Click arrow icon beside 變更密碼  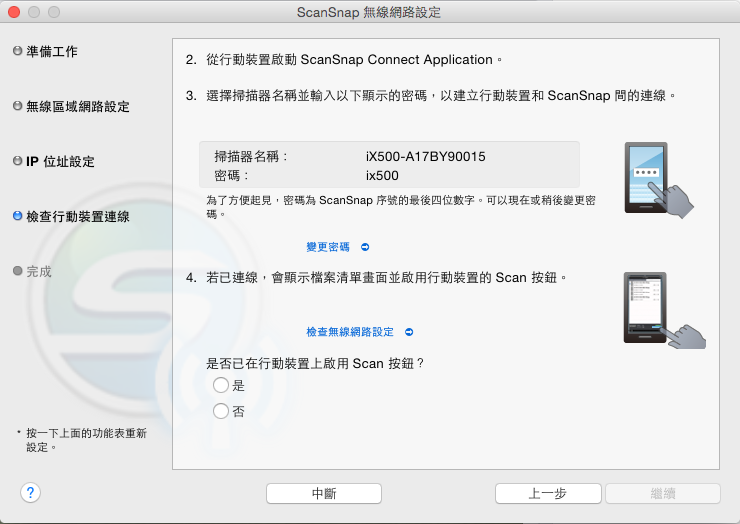[365, 247]
